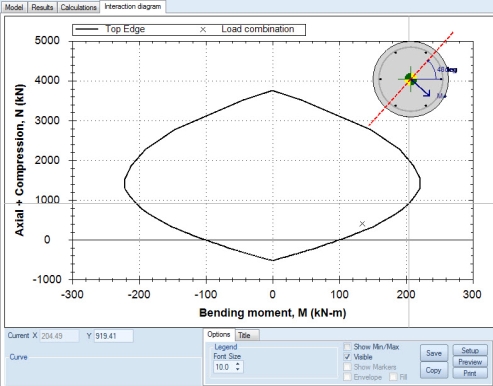Viewport: 493px width, 386px height.
Task: Toggle the Show Markers checkbox
Action: (x=347, y=367)
